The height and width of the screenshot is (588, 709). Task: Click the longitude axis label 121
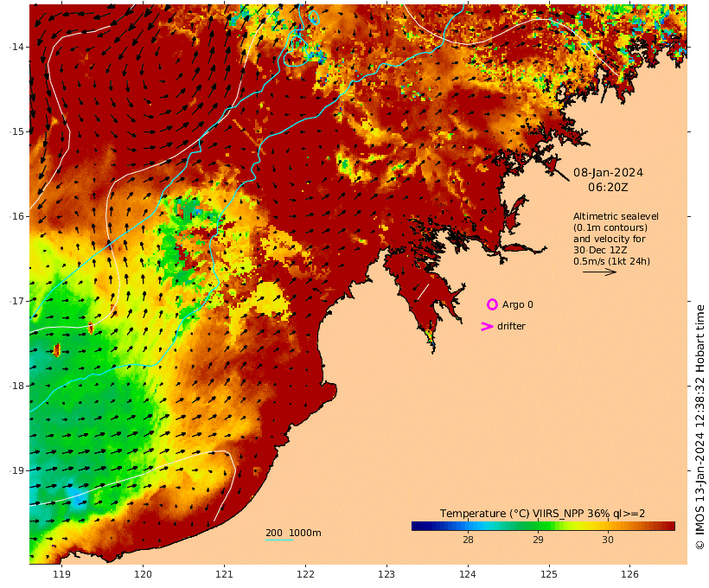224,574
